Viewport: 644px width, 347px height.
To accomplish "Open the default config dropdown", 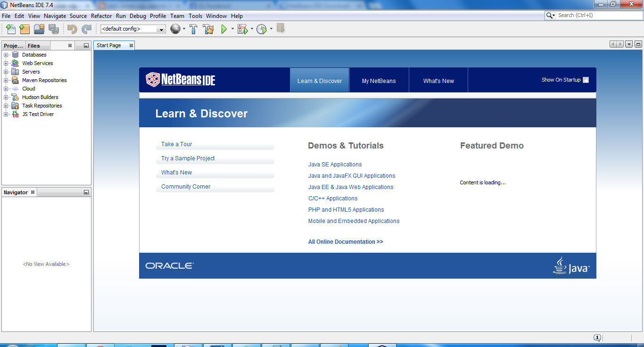I will [162, 29].
